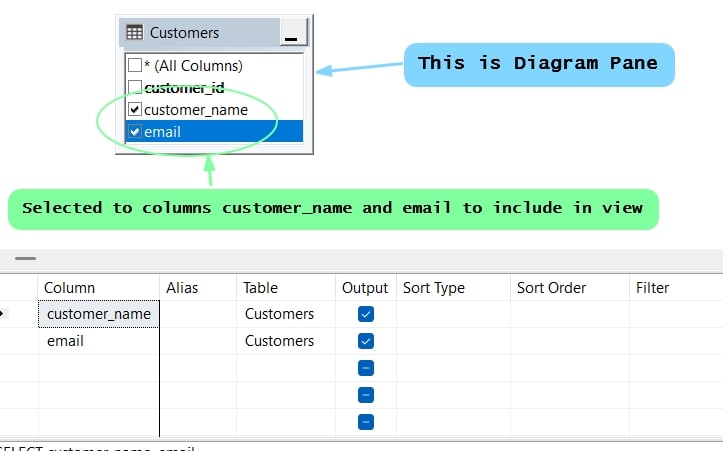Select the email row in Customers table
The width and height of the screenshot is (723, 451).
click(214, 131)
